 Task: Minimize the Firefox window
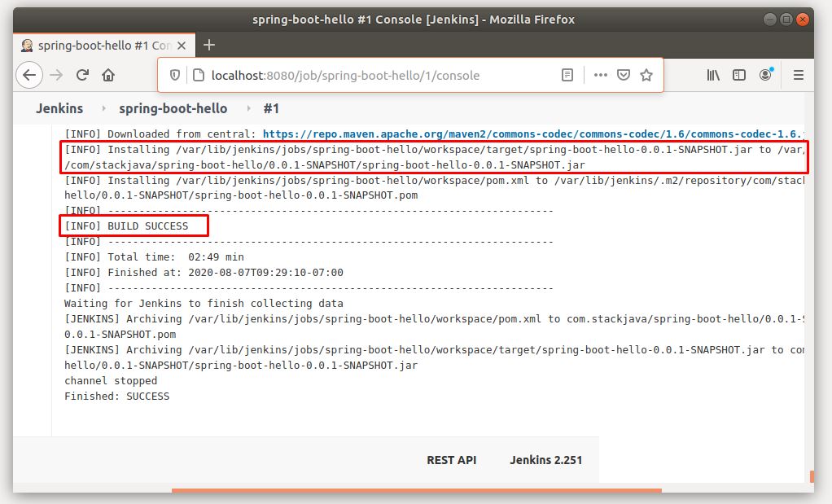770,20
